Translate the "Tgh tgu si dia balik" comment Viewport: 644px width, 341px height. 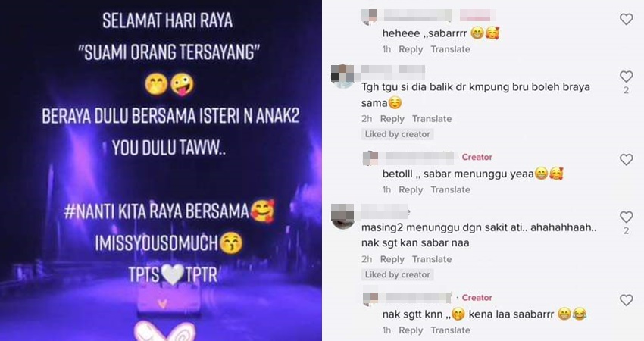[x=432, y=119]
